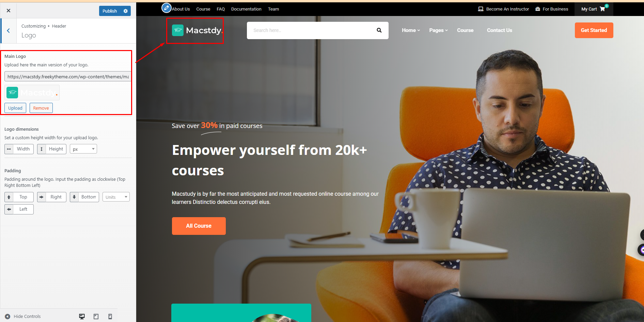Open the My Cart shopping cart icon
The image size is (644, 322).
click(602, 9)
